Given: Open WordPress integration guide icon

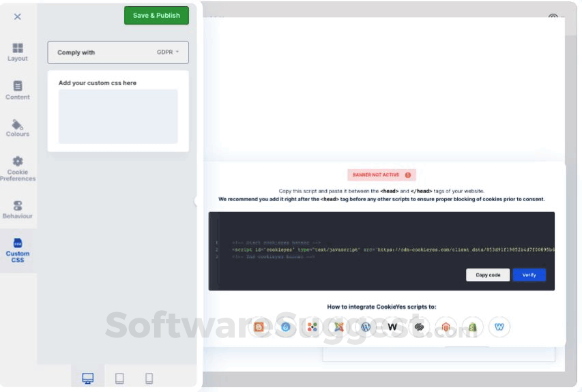Looking at the screenshot, I should [366, 327].
